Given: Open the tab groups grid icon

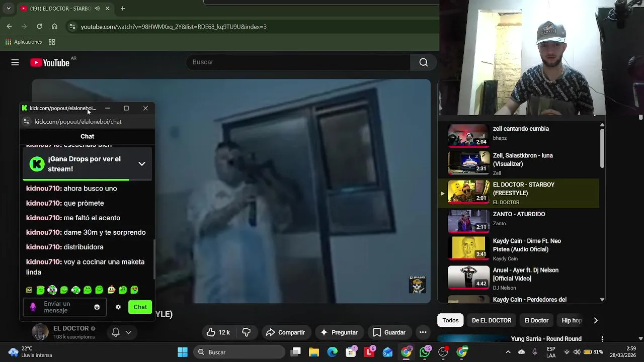Looking at the screenshot, I should [52, 42].
